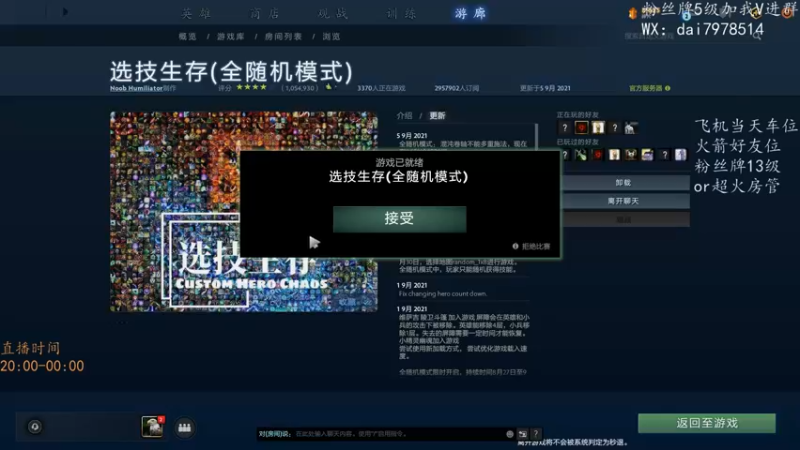The height and width of the screenshot is (450, 800).
Task: Click the pale lavender avatar under 已玩过的好友
Action: 681,155
